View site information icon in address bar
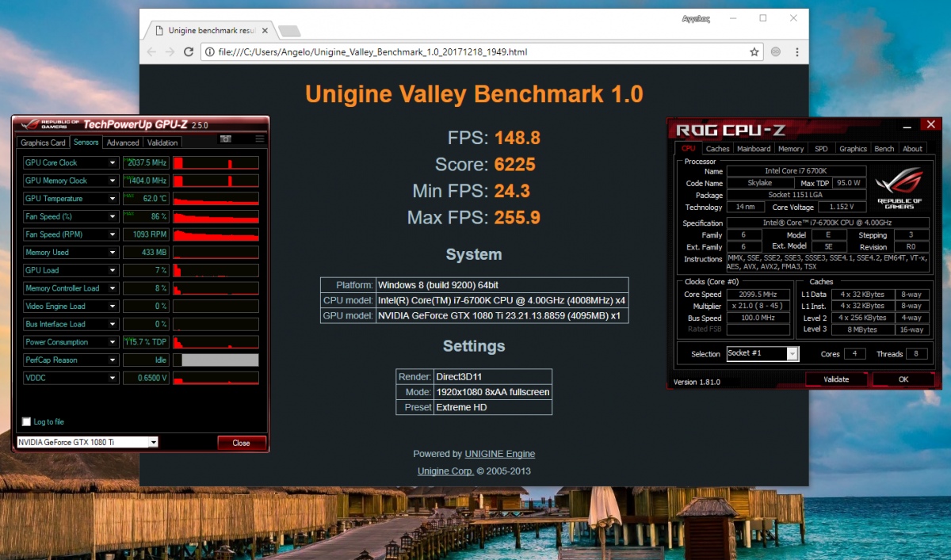The image size is (951, 560). pos(208,51)
